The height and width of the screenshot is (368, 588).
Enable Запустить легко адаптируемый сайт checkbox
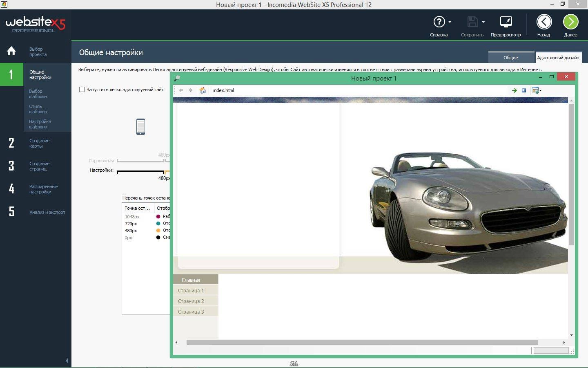coord(82,90)
